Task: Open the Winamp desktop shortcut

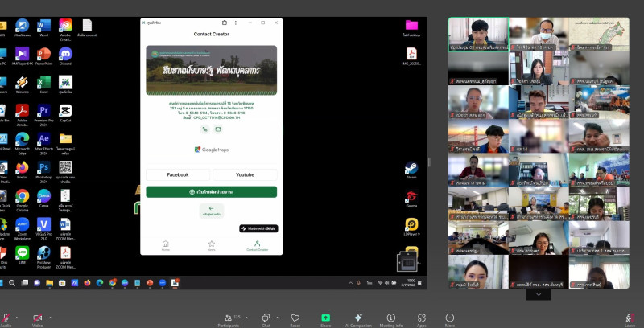Action: pyautogui.click(x=22, y=84)
